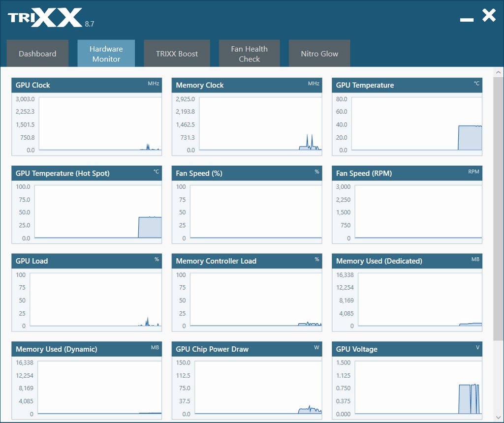Click the Memory Clock panel title
504x423 pixels.
(200, 85)
